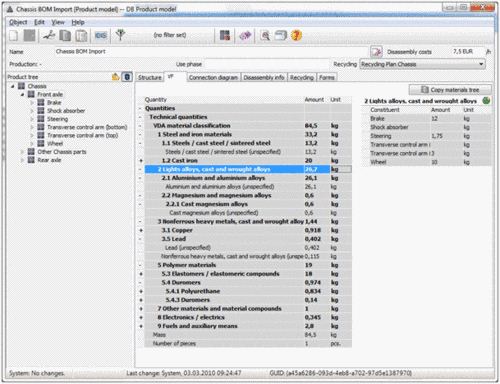Collapse the Front axle tree node

pyautogui.click(x=22, y=94)
